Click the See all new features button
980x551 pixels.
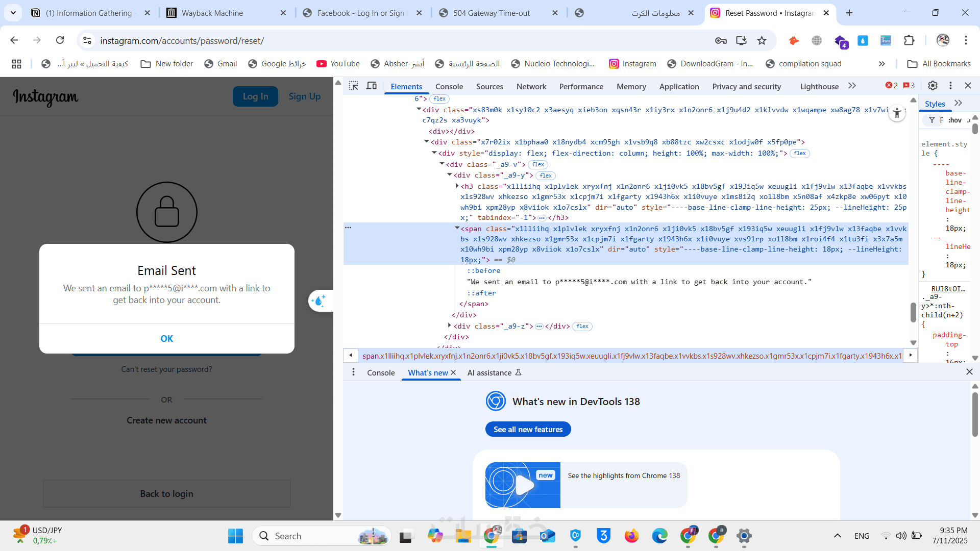(x=528, y=429)
